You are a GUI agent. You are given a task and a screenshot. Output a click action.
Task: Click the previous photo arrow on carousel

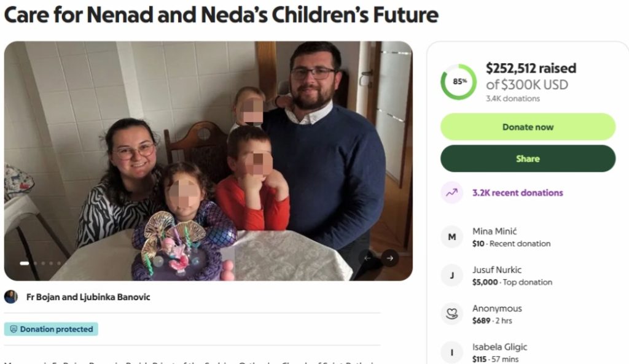tap(367, 258)
